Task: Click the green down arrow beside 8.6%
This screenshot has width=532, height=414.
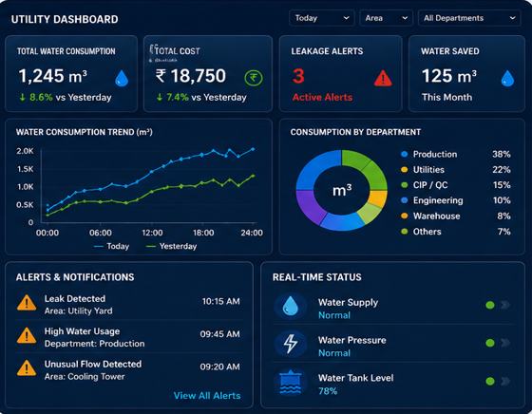Action: click(x=23, y=97)
